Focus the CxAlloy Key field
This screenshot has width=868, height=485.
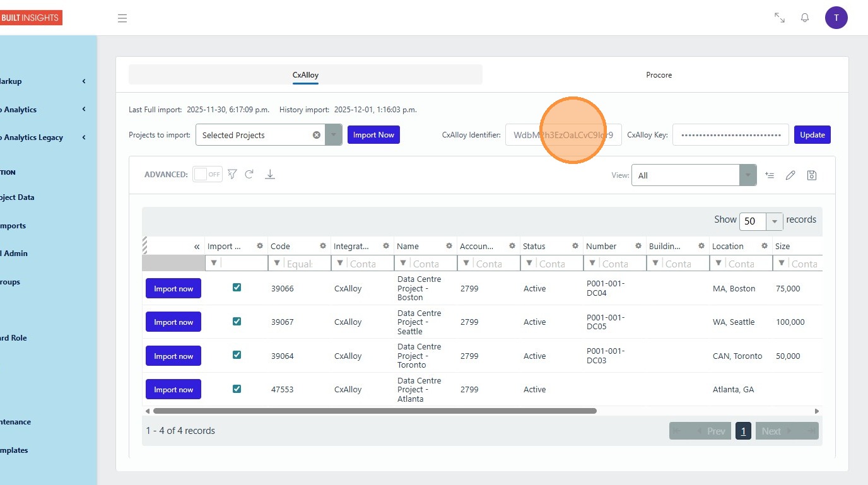tap(730, 135)
